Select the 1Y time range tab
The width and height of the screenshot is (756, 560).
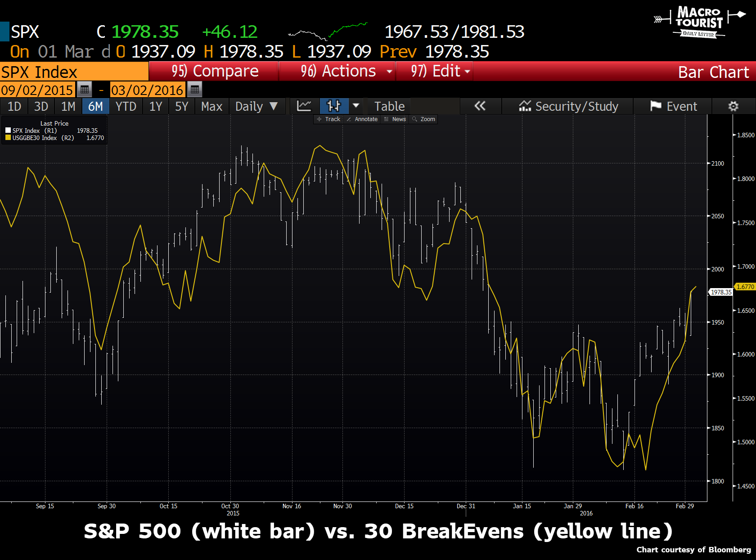(156, 106)
